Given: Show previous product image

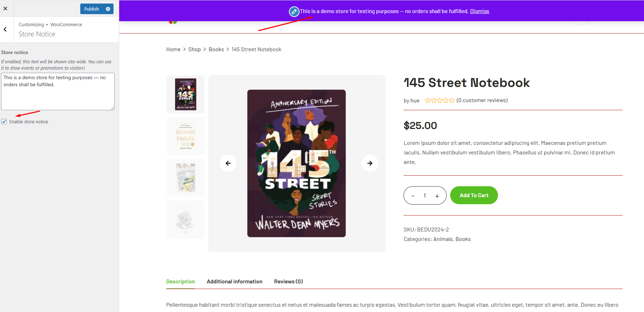Looking at the screenshot, I should click(x=228, y=163).
